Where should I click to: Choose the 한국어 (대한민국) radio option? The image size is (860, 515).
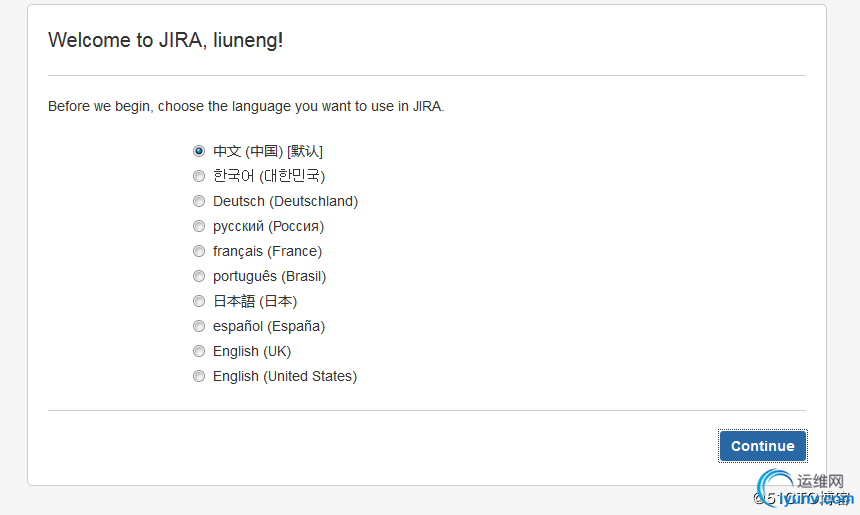click(x=199, y=176)
